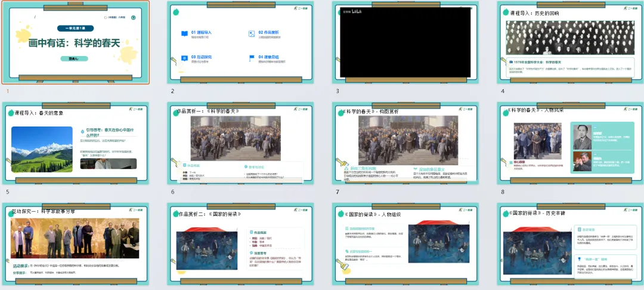The width and height of the screenshot is (644, 290).
Task: Select slide 《国家的脊梁》- 历史丰碑
Action: (571, 244)
